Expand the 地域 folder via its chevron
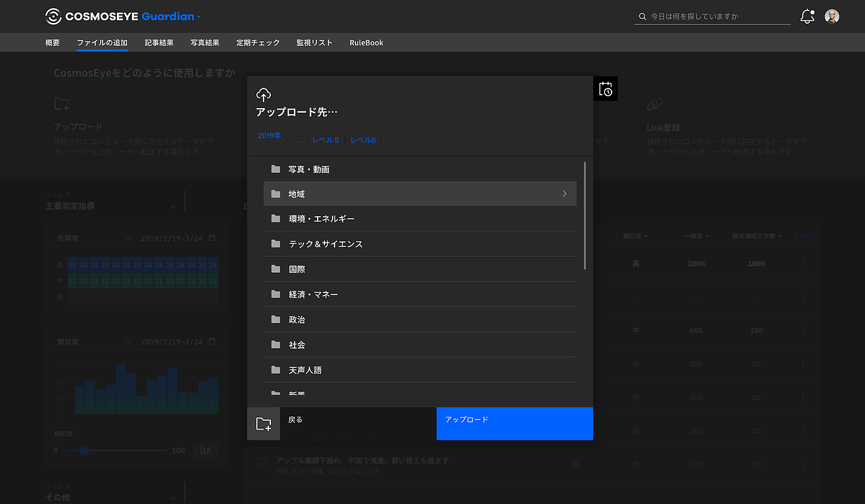The height and width of the screenshot is (504, 865). [x=564, y=193]
